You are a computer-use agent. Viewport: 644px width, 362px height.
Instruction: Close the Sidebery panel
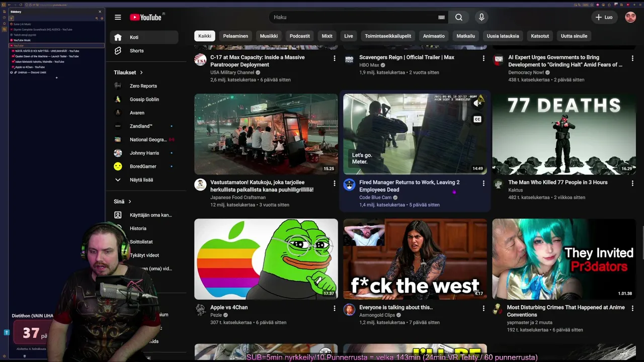click(x=100, y=12)
